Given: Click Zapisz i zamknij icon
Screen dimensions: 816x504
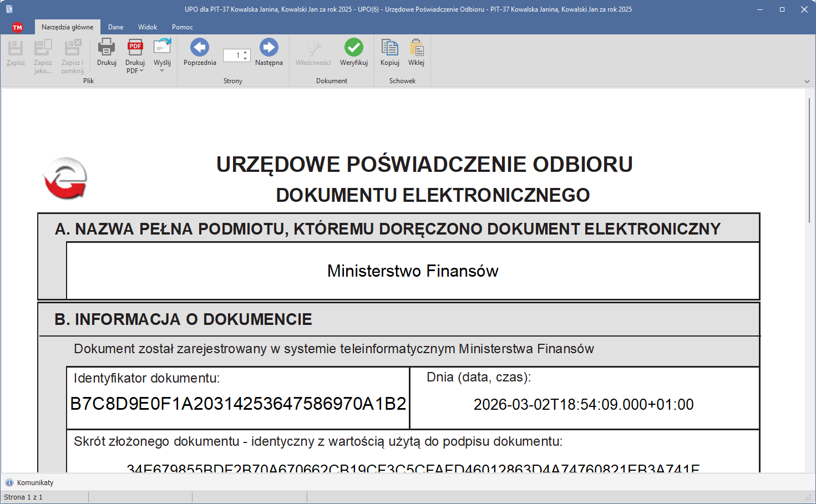Looking at the screenshot, I should [73, 48].
